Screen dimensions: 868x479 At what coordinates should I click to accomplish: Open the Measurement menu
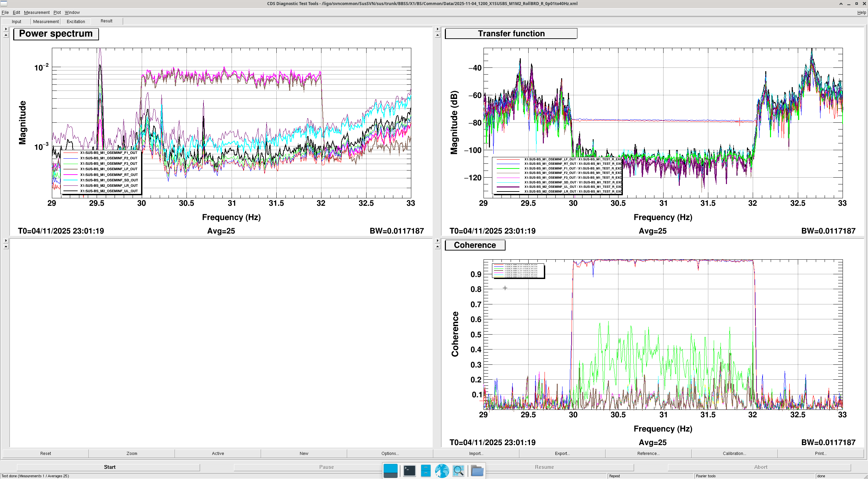coord(37,13)
